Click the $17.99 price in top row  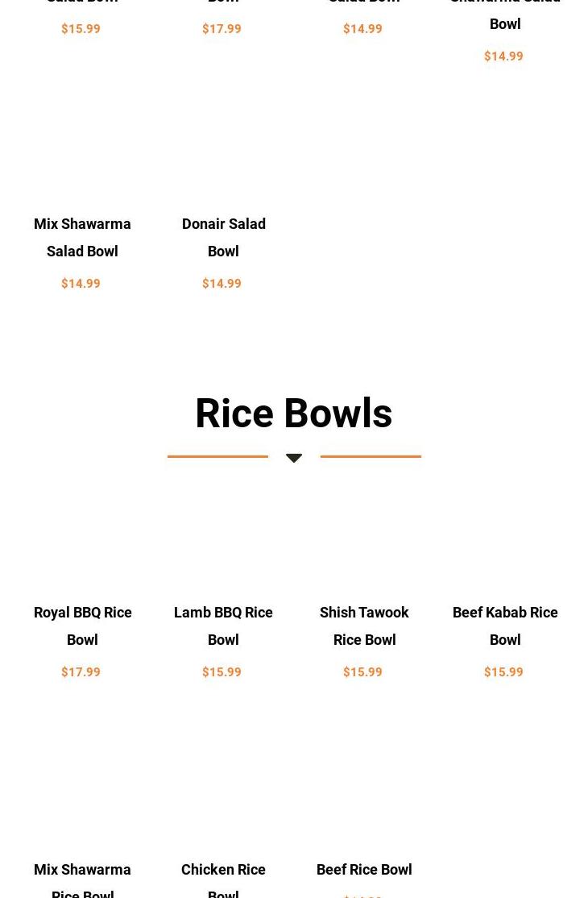point(222,29)
